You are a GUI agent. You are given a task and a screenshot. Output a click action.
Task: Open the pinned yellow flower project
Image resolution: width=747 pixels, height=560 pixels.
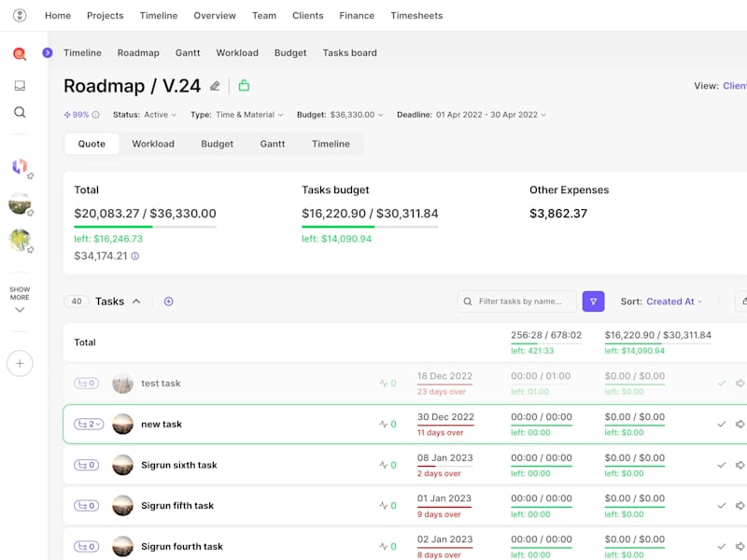pyautogui.click(x=20, y=240)
